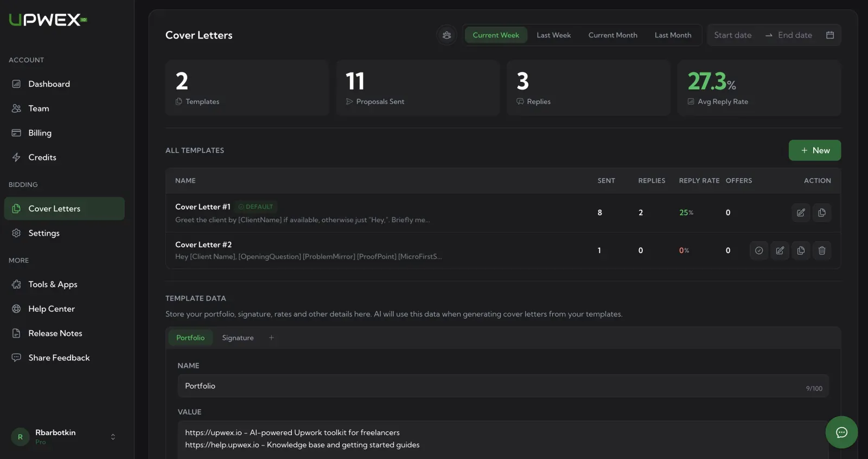The width and height of the screenshot is (868, 459).
Task: Navigate to Billing
Action: tap(64, 133)
